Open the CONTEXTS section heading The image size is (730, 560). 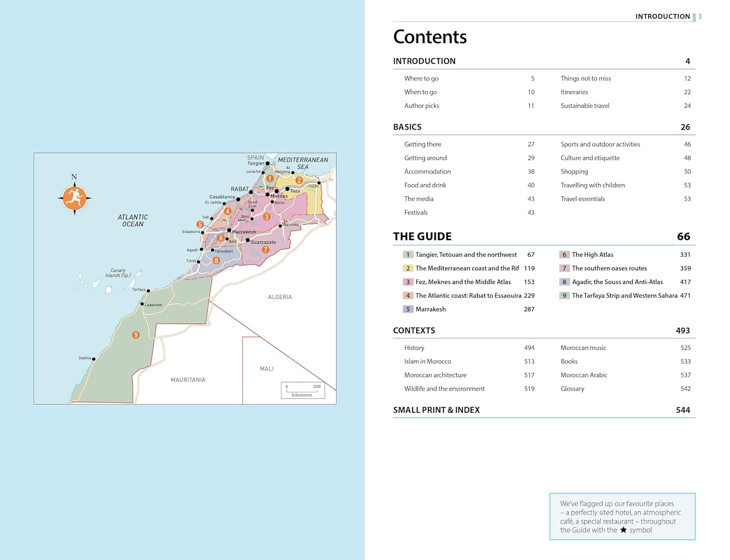414,330
